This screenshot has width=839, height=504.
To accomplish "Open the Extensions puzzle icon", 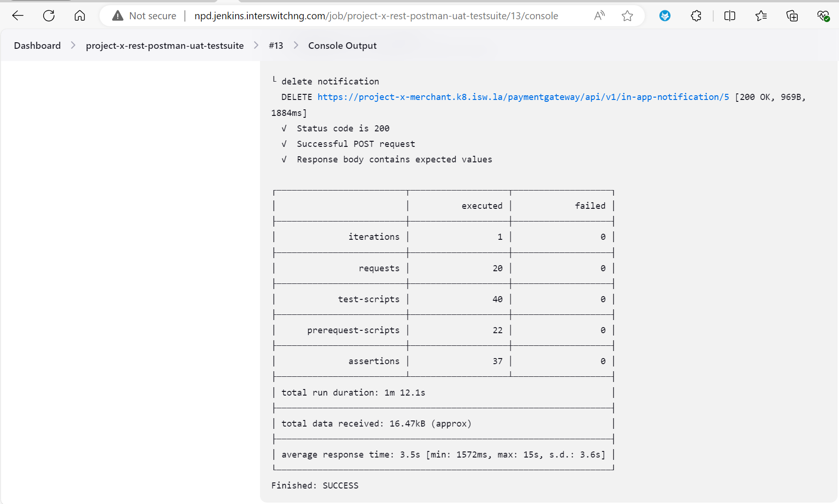I will pos(696,16).
